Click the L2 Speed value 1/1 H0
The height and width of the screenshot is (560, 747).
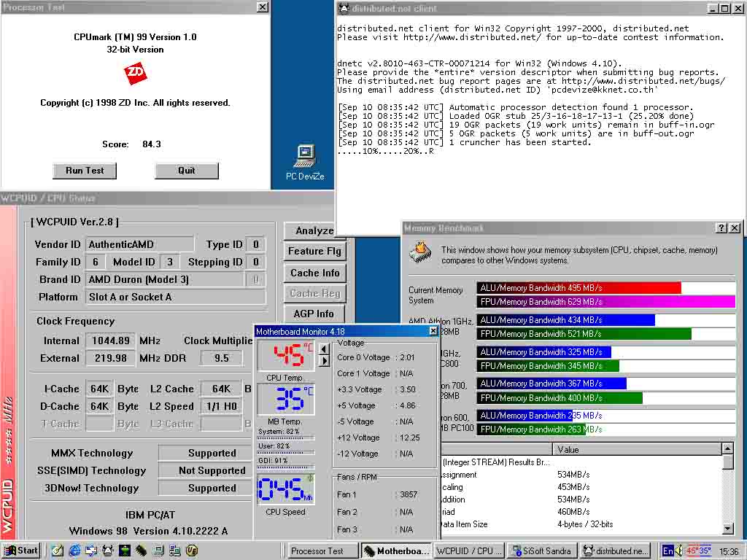coord(222,406)
